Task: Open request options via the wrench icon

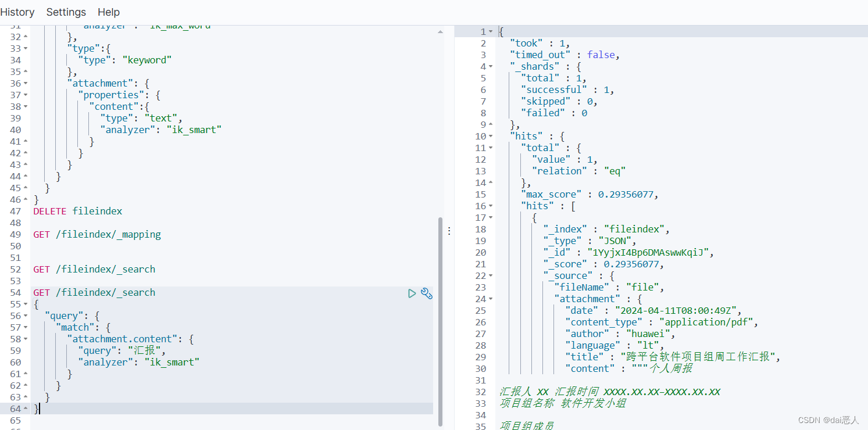Action: tap(427, 293)
